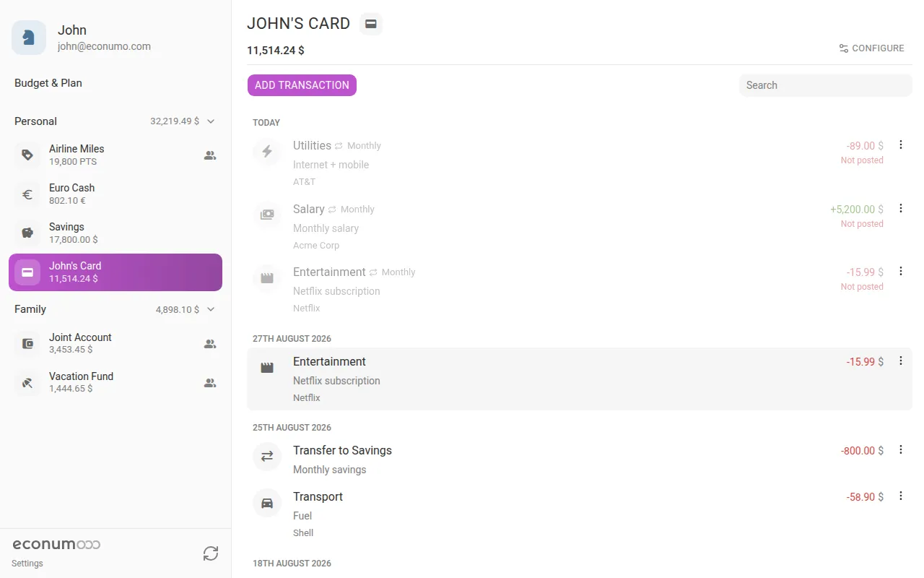924x578 pixels.
Task: Select the Joint Account
Action: click(115, 343)
